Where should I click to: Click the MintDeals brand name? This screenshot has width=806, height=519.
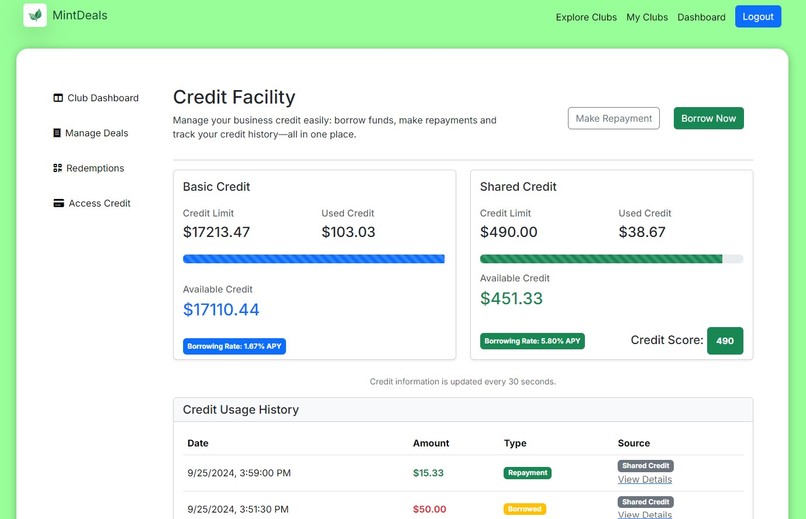(80, 15)
